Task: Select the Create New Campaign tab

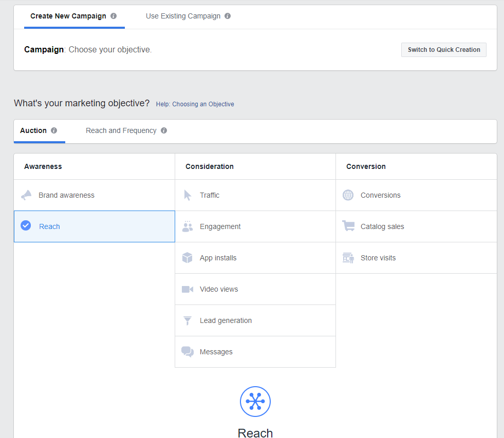Action: point(68,16)
